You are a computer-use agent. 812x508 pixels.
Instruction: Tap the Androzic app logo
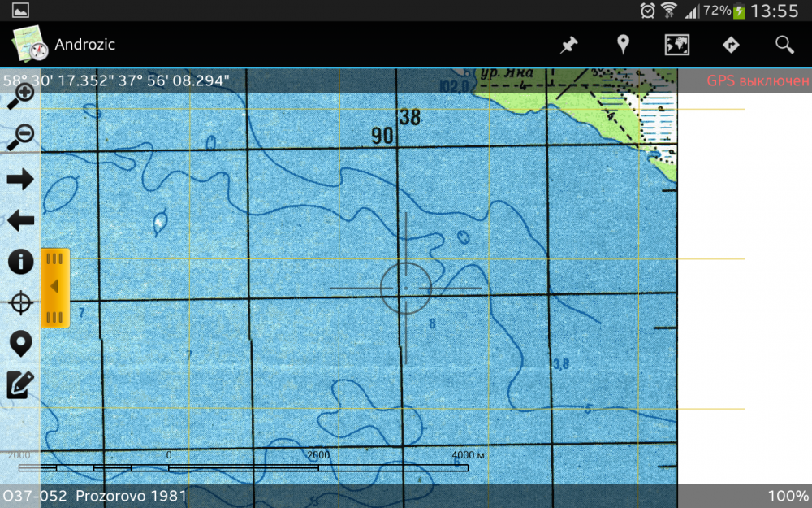tap(30, 45)
